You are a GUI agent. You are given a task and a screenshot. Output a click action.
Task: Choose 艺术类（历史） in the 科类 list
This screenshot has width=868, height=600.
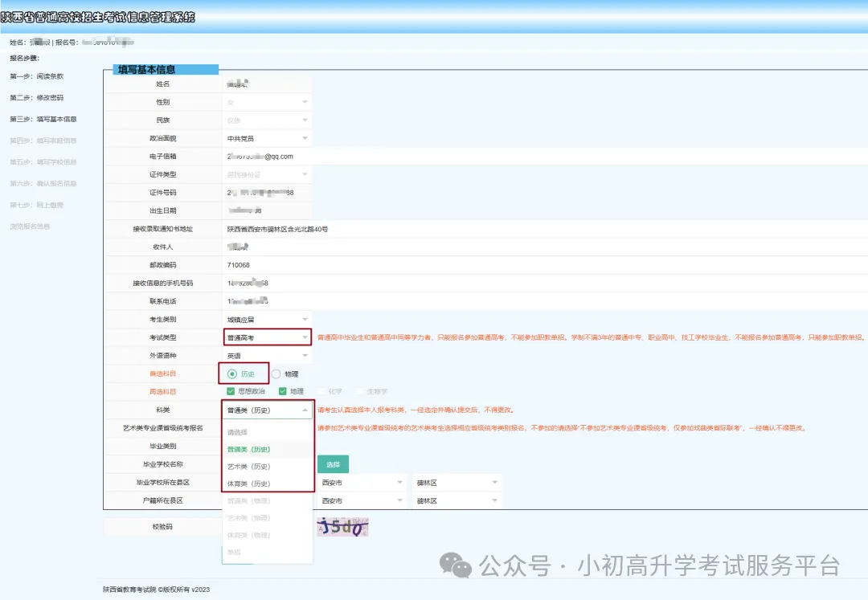click(x=267, y=466)
